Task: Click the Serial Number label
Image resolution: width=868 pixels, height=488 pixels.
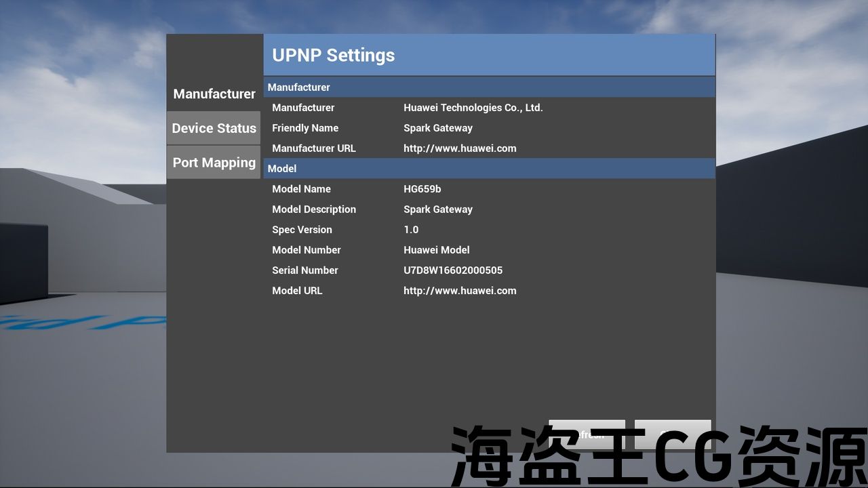Action: (x=305, y=270)
